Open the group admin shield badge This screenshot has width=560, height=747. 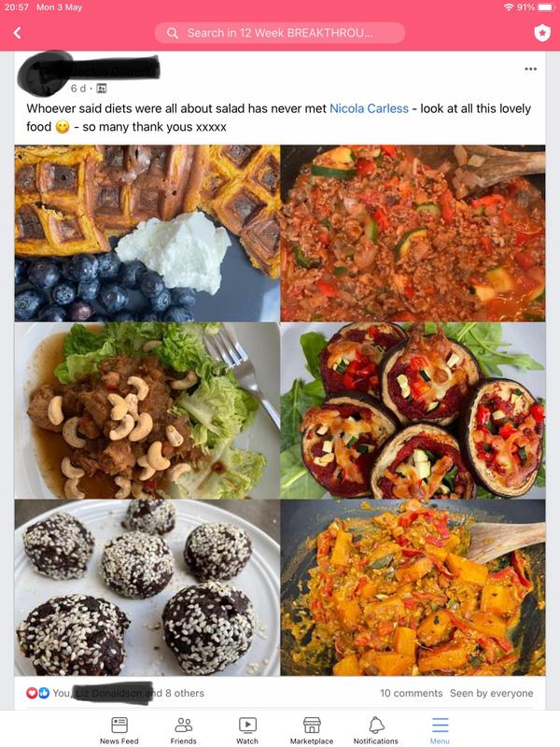coord(542,33)
